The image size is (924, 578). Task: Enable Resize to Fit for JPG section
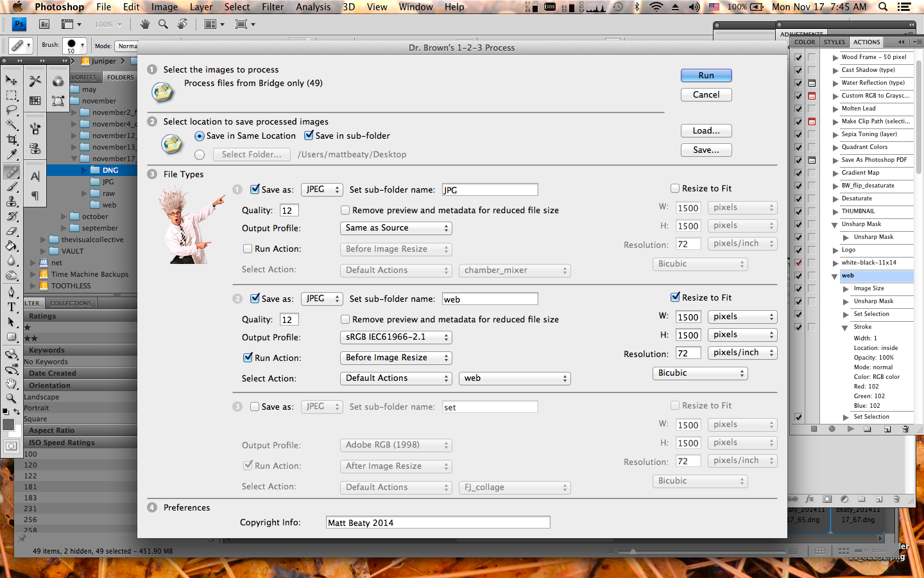[x=675, y=188]
